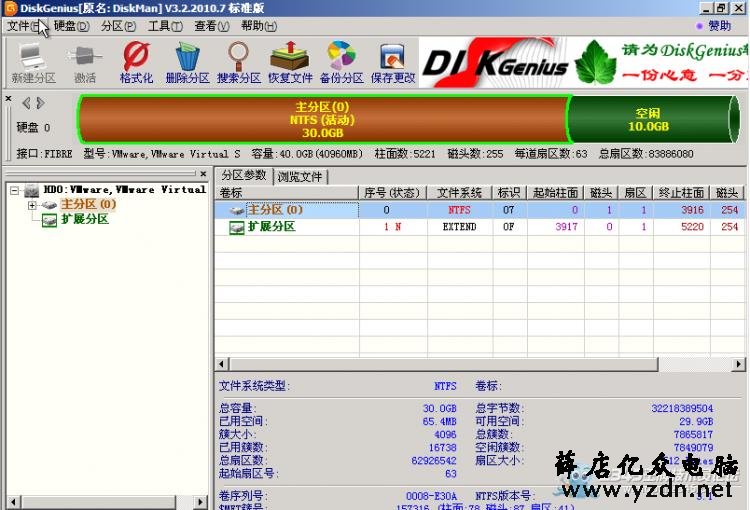Select HD0:VMware tree item
750x510 pixels.
(125, 190)
